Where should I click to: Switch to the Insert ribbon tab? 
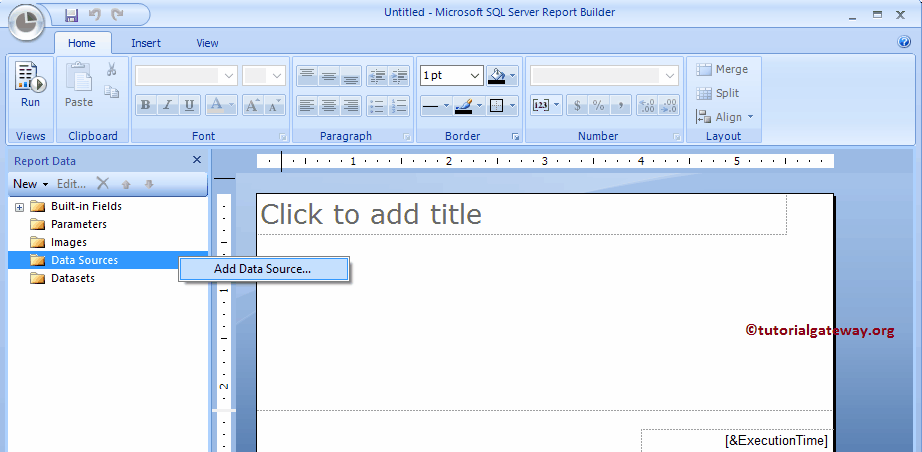point(146,43)
